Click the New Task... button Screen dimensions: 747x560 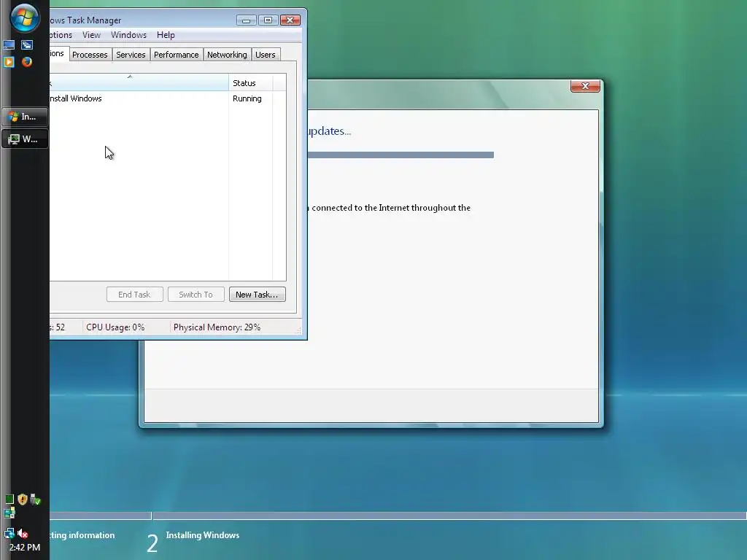pos(257,295)
